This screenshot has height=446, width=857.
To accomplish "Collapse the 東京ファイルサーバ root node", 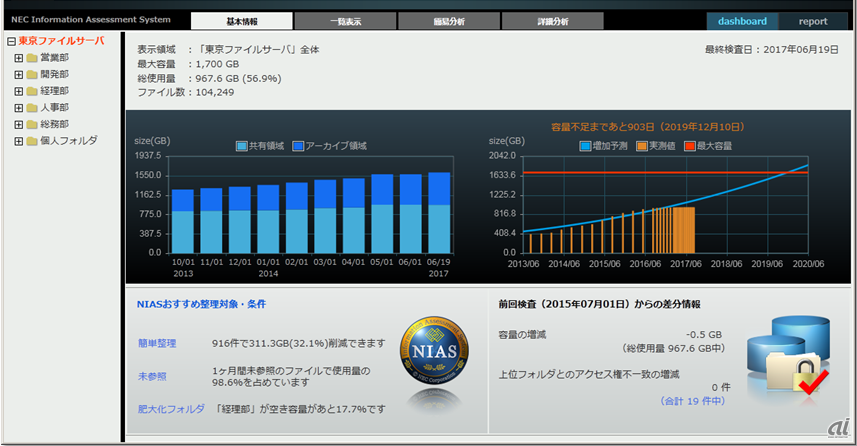I will [x=11, y=42].
